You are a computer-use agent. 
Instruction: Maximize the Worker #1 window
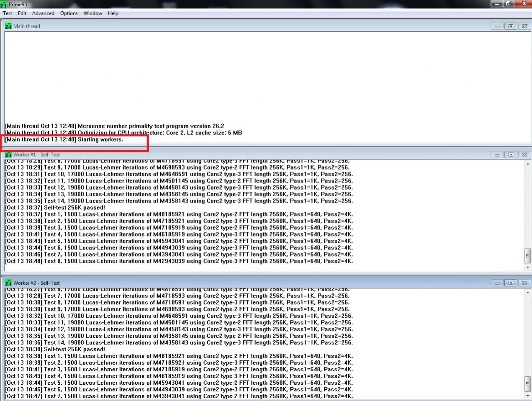pyautogui.click(x=511, y=154)
